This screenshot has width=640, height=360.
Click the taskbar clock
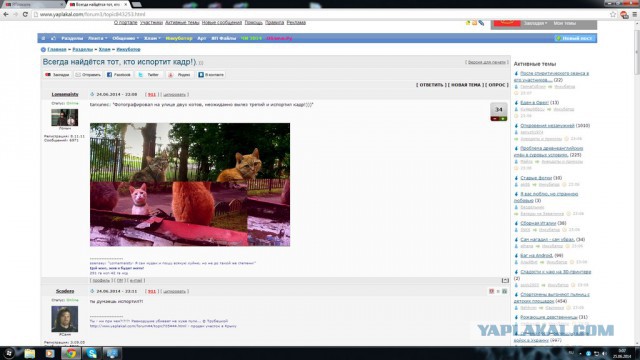[x=622, y=353]
